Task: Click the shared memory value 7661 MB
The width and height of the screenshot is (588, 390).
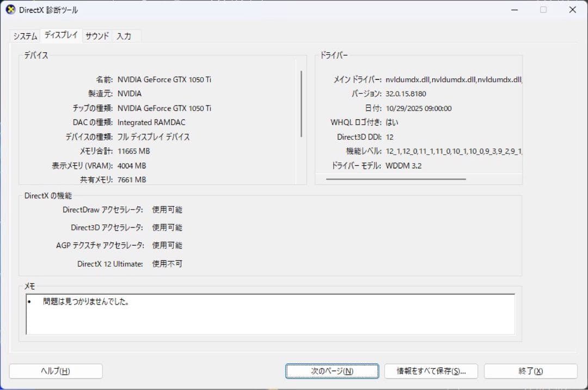Action: coord(132,180)
